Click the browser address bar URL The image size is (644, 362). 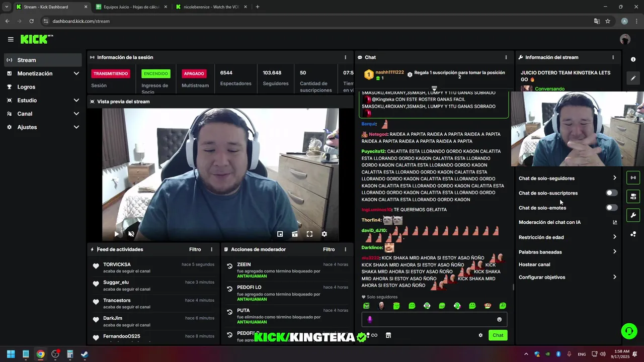click(x=81, y=21)
